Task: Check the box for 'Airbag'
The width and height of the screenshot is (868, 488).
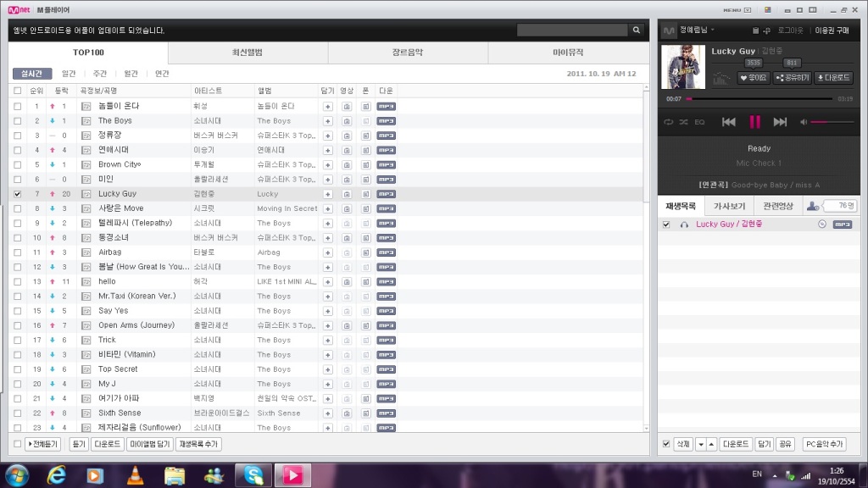Action: (18, 252)
